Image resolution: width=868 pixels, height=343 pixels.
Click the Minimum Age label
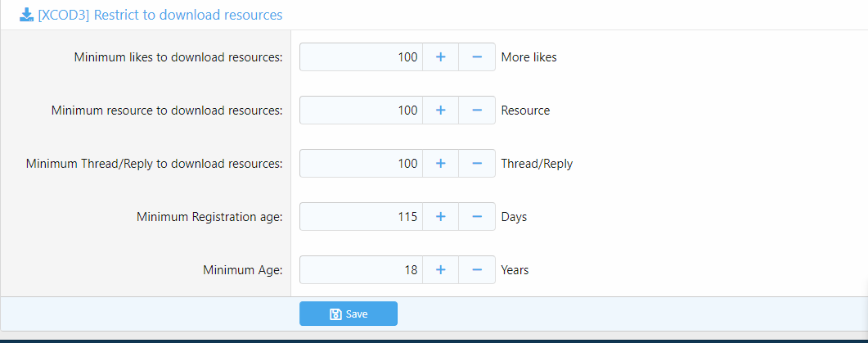(x=242, y=270)
